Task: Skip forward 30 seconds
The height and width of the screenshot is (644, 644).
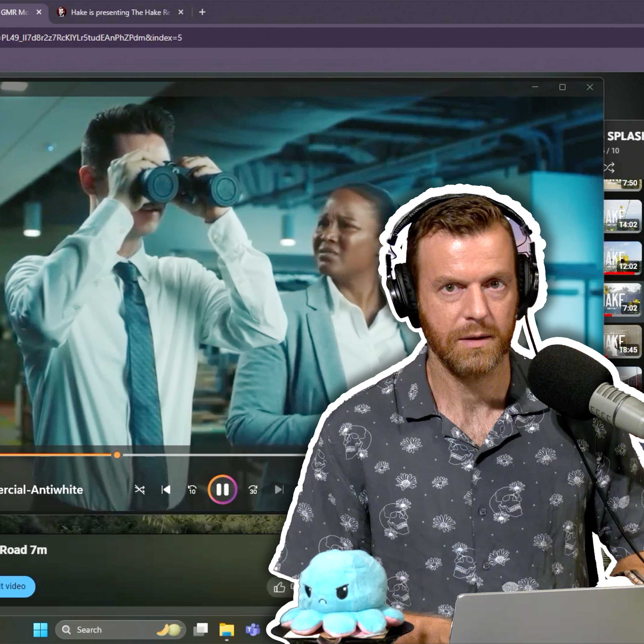Action: pos(253,490)
